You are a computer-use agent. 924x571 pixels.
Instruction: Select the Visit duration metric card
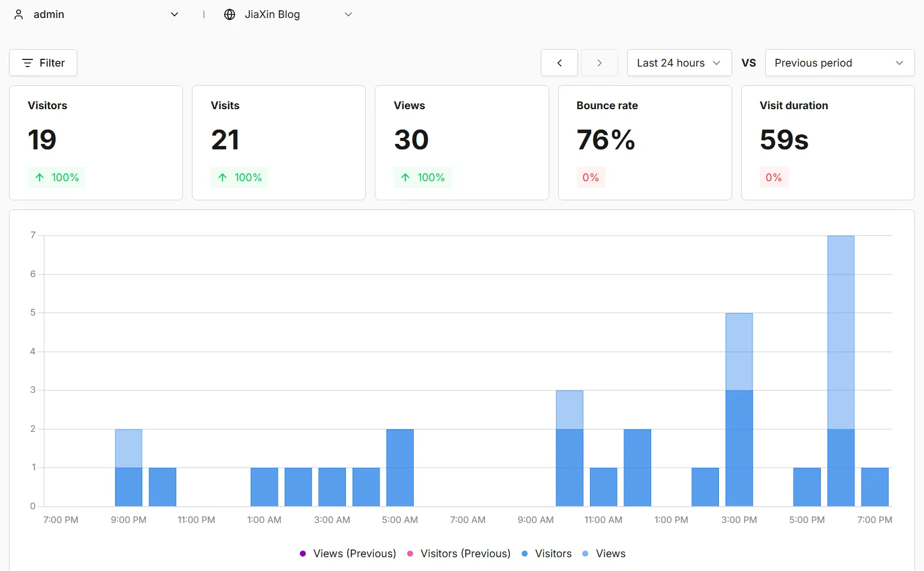point(828,143)
